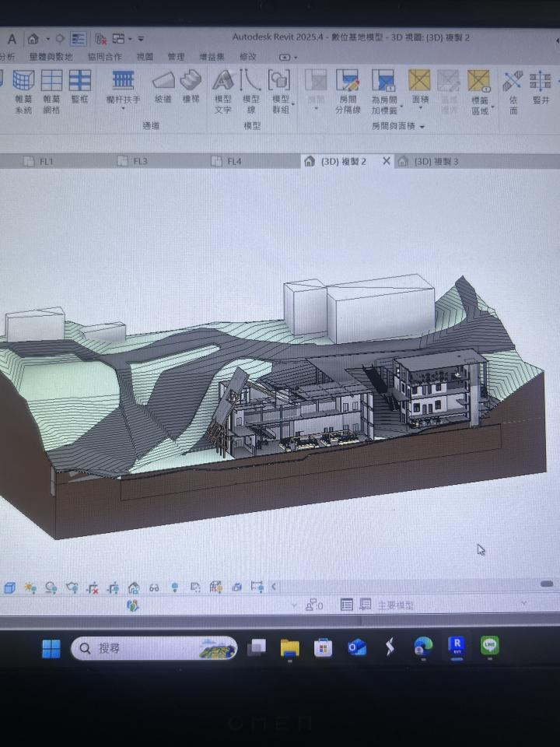Open Outlook from the taskbar
This screenshot has width=560, height=747.
coord(357,648)
